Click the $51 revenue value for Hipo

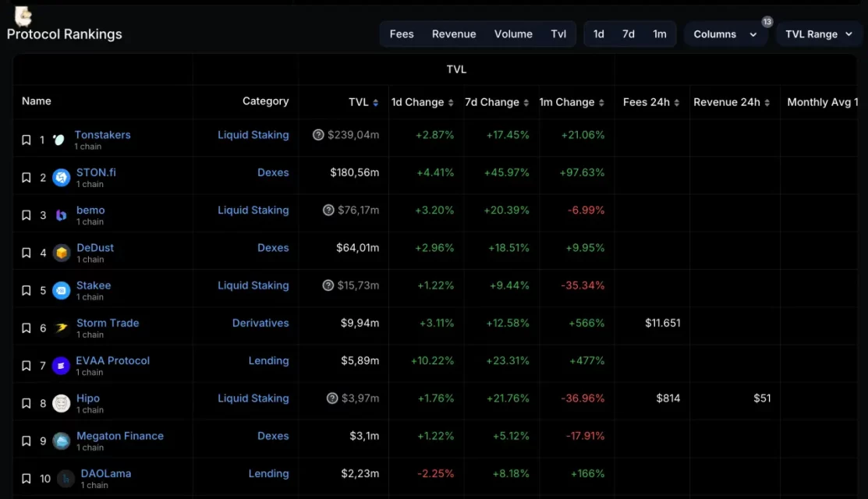pyautogui.click(x=762, y=398)
